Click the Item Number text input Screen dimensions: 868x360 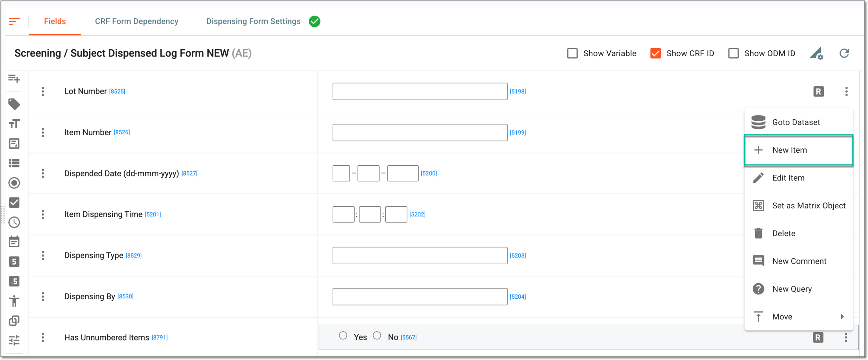tap(420, 132)
